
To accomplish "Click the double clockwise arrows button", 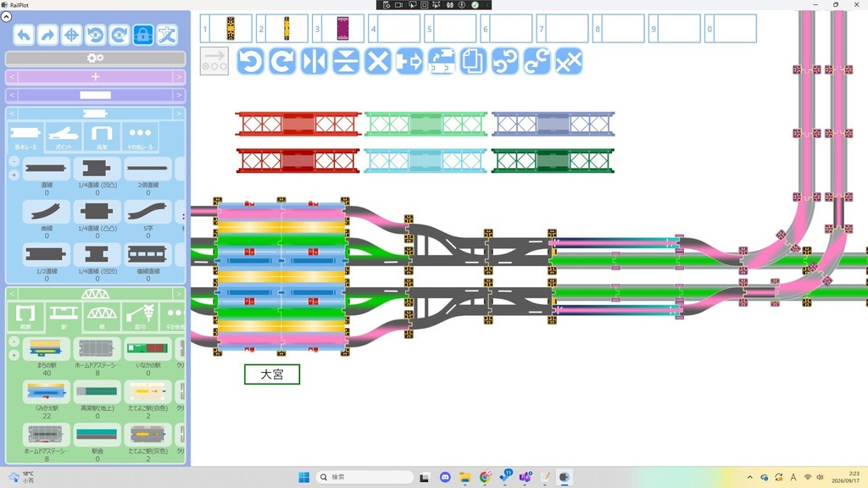I will click(537, 61).
